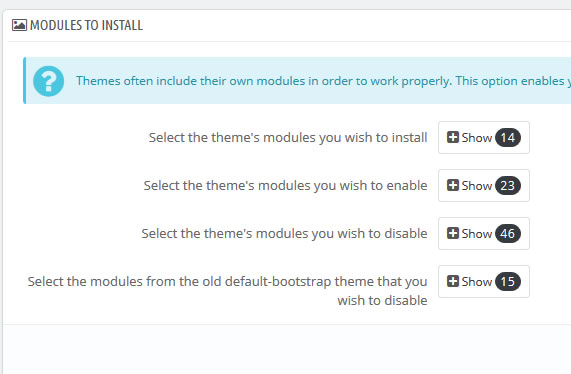
Task: Click the 'theme's modules you wish to disable' label
Action: coord(284,233)
